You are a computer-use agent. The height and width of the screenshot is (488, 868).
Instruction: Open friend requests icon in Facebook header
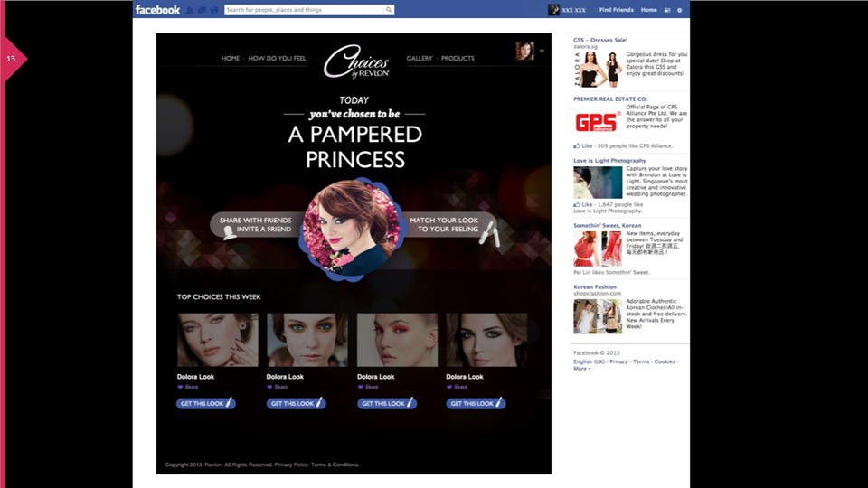click(190, 10)
